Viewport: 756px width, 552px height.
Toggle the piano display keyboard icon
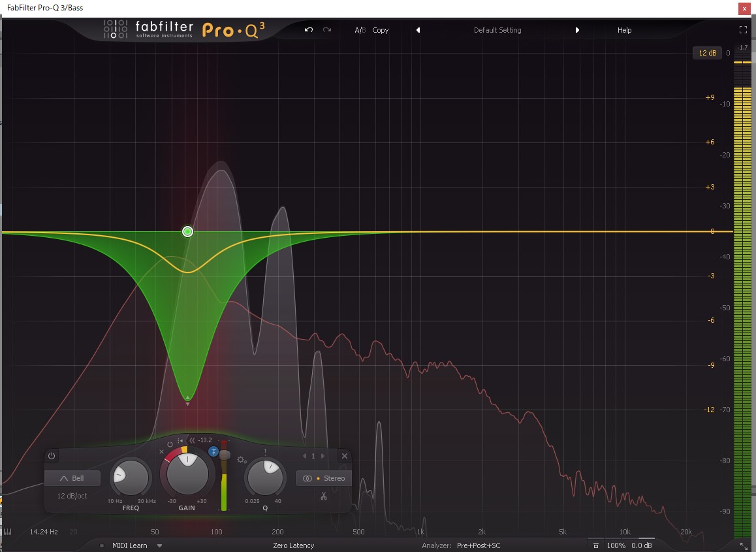click(x=7, y=532)
